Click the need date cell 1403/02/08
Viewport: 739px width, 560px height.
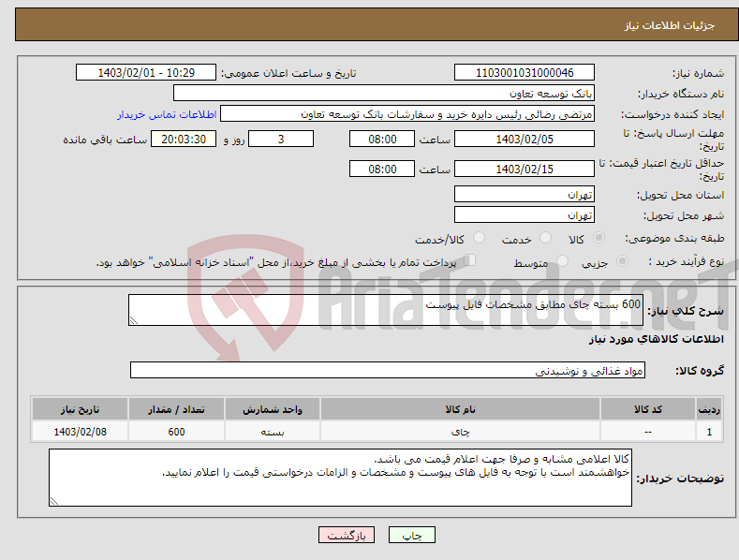coord(81,432)
